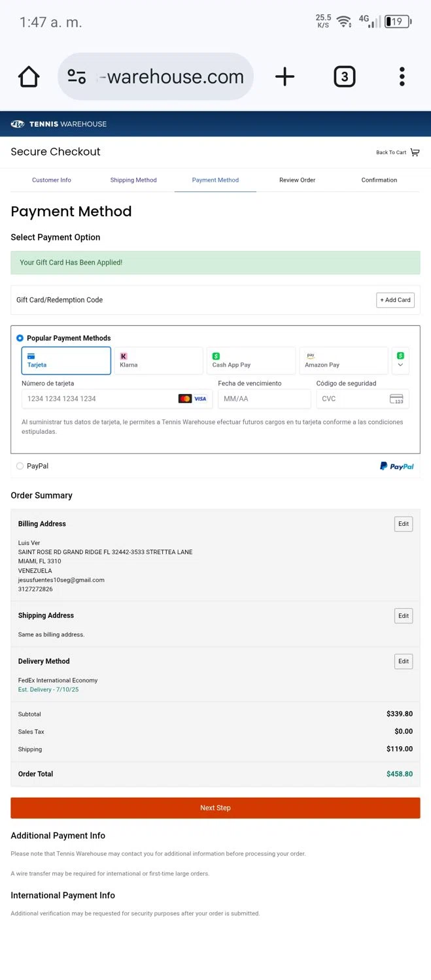
Task: Tap the browser home icon
Action: pos(29,76)
